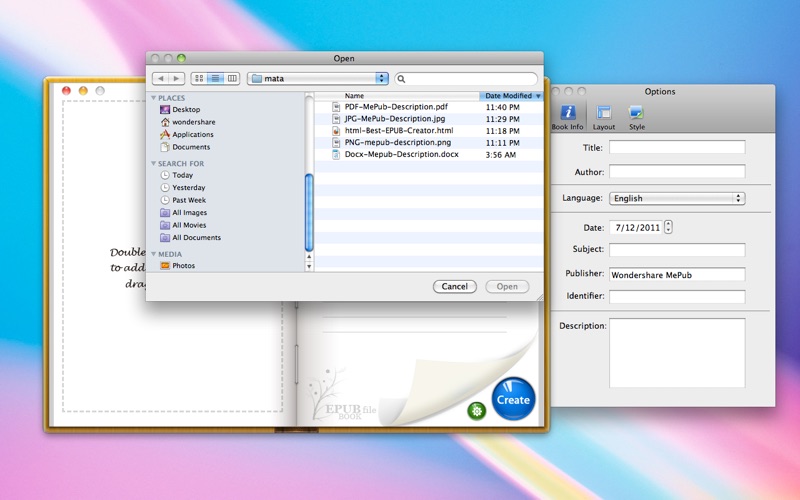The height and width of the screenshot is (500, 800).
Task: Switch to icon view in Open dialog
Action: [199, 78]
